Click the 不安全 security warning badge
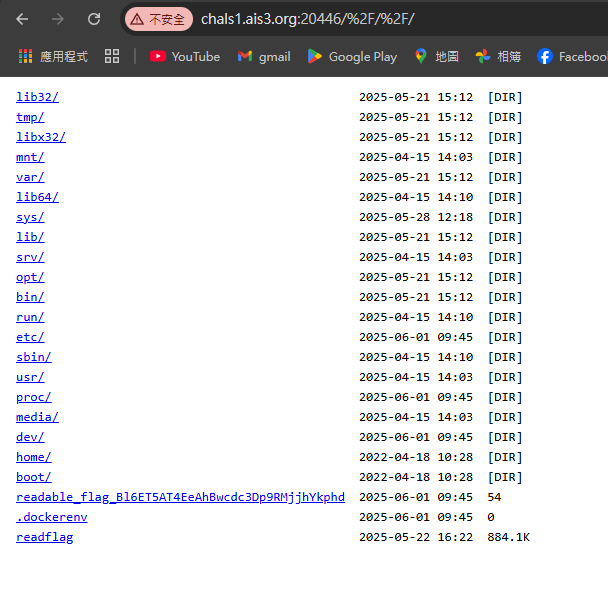 pyautogui.click(x=159, y=19)
